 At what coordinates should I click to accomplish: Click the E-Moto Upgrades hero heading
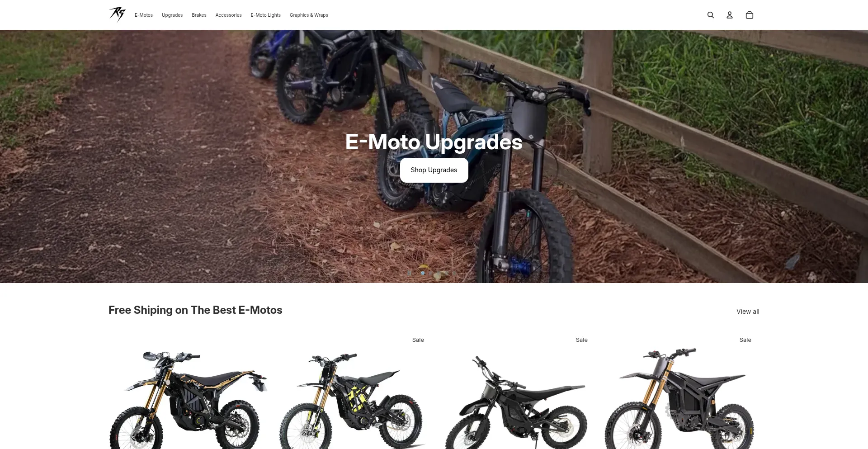coord(434,142)
